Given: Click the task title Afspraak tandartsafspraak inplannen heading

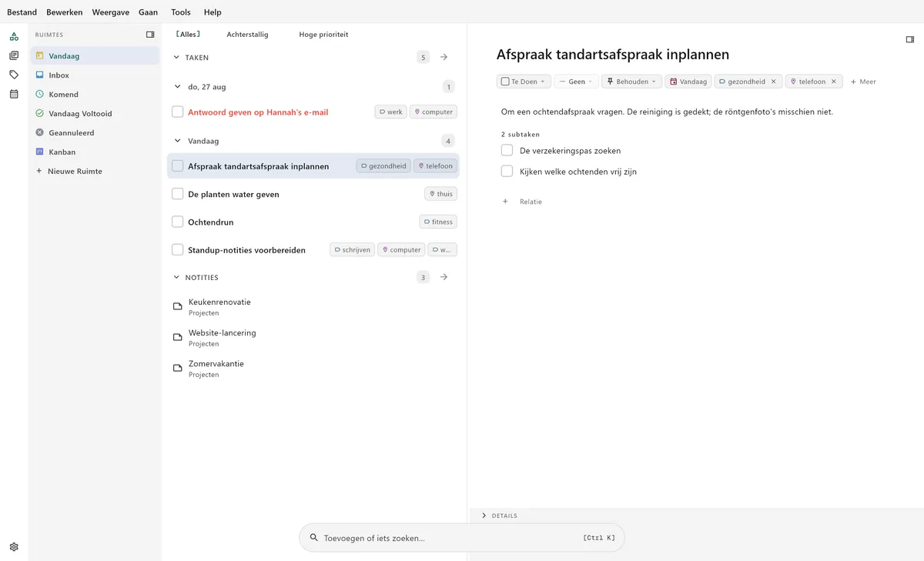Looking at the screenshot, I should coord(613,55).
